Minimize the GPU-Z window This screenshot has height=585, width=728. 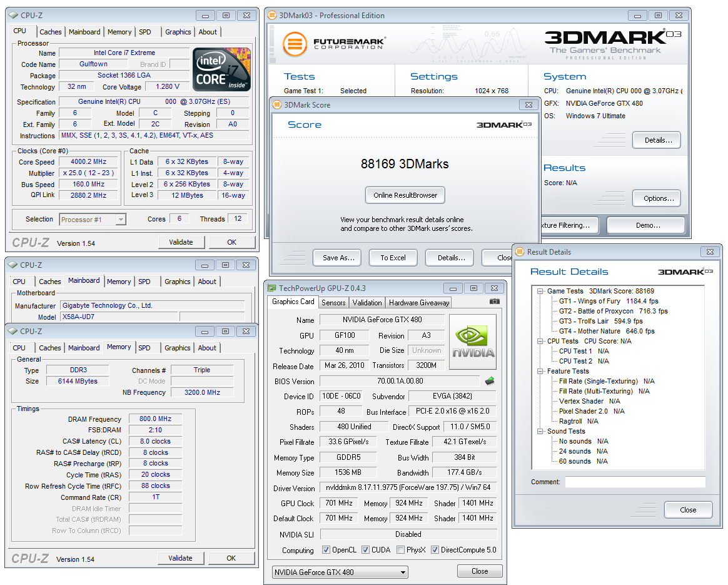click(453, 288)
